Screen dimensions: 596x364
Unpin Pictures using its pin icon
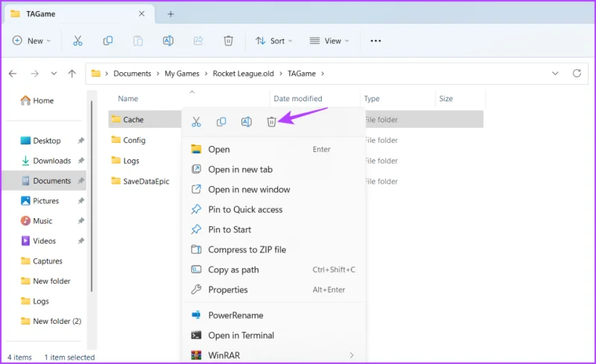click(81, 201)
